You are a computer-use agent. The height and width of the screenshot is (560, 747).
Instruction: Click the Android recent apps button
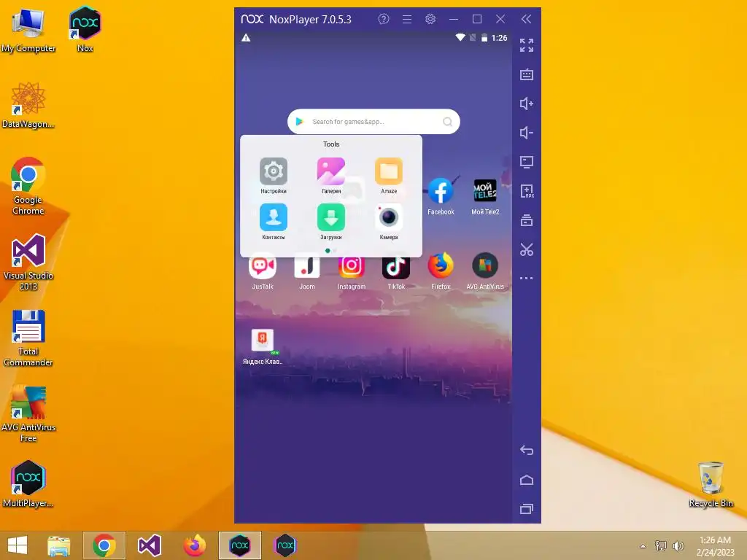tap(527, 509)
